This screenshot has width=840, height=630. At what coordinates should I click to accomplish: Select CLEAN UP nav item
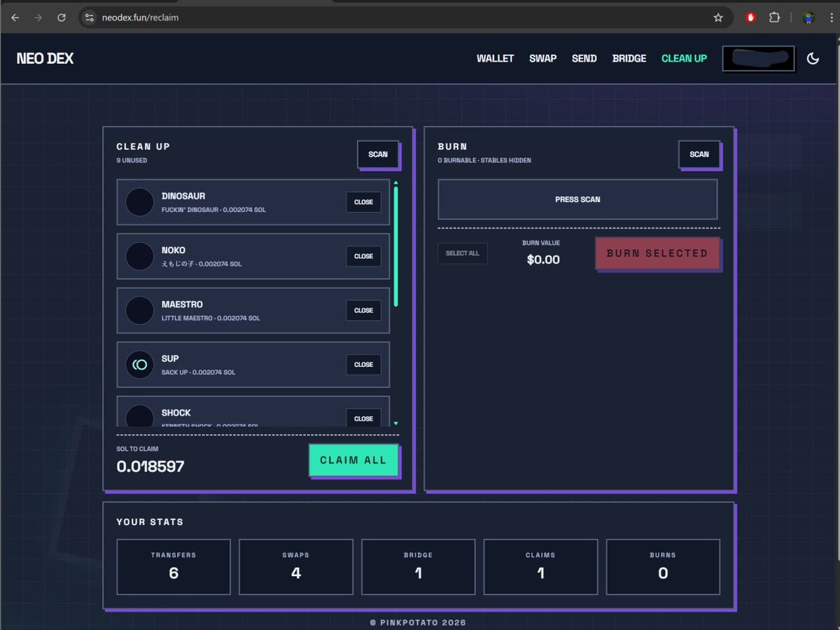pyautogui.click(x=684, y=59)
